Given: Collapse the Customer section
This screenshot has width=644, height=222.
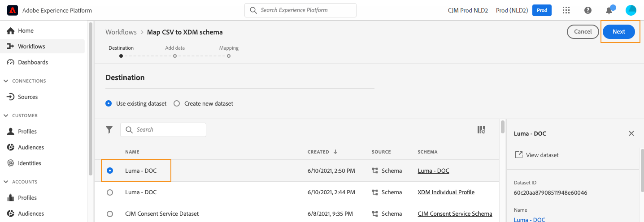Looking at the screenshot, I should (x=6, y=115).
